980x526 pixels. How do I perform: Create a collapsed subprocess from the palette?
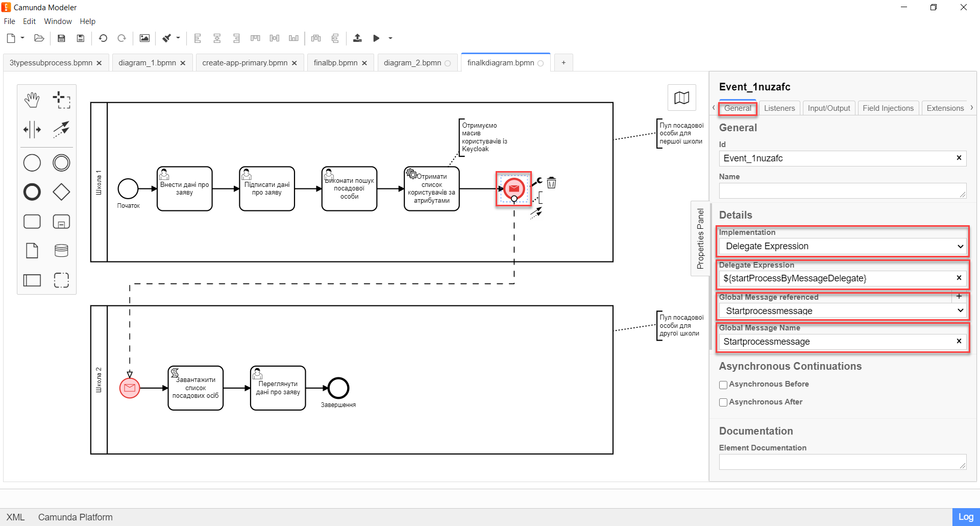pos(61,222)
